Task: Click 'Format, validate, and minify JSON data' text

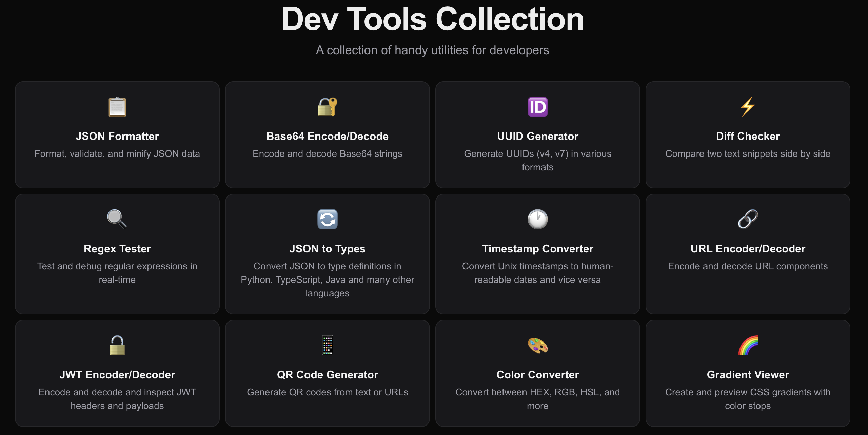Action: 117,154
